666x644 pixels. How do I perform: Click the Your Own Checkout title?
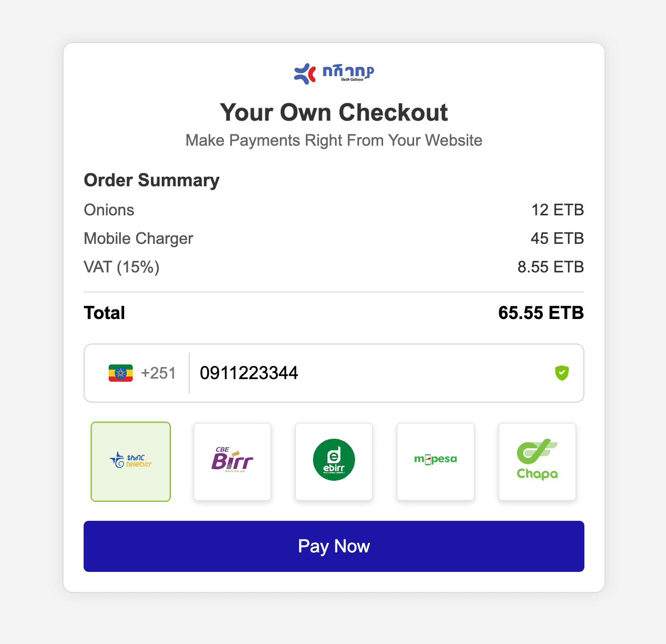coord(334,112)
